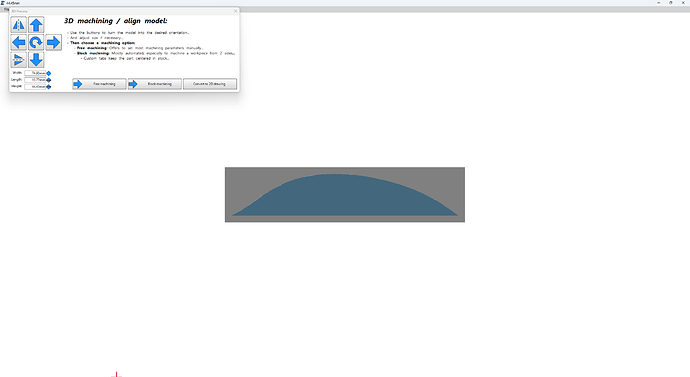Click Convert to 2D drawing button
The height and width of the screenshot is (377, 690).
pyautogui.click(x=210, y=84)
